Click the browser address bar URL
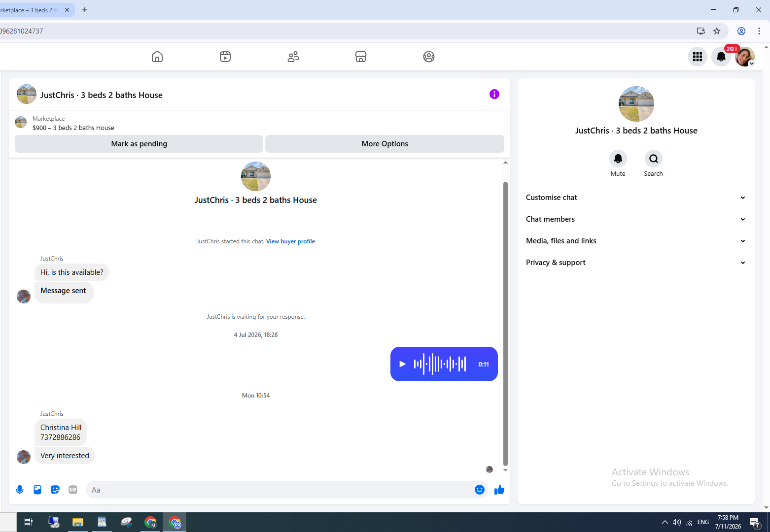Image resolution: width=770 pixels, height=532 pixels. click(x=345, y=31)
